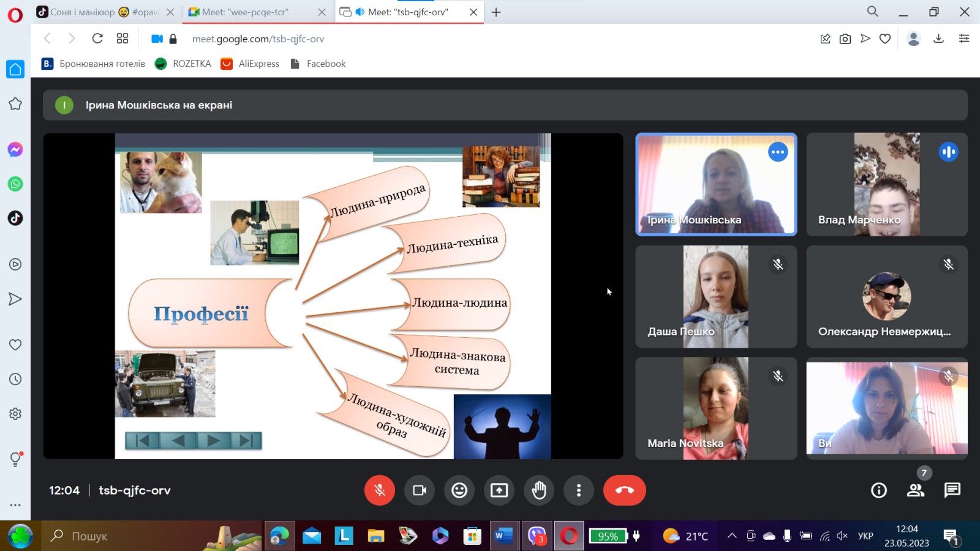
Task: Open TikTok in Opera sidebar
Action: [15, 218]
